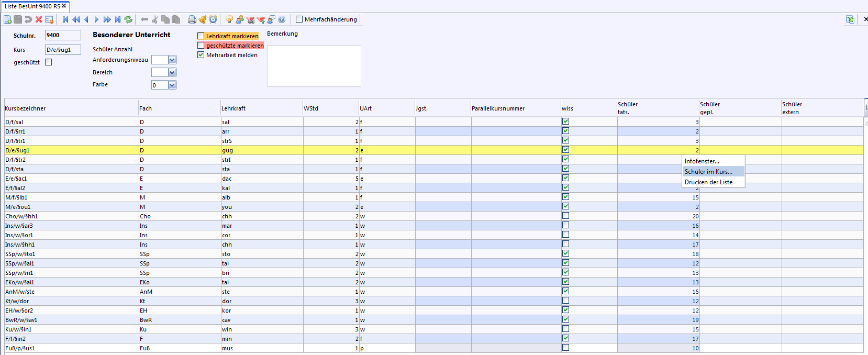Skip forward one page with double-right arrow
868x355 pixels.
[107, 19]
